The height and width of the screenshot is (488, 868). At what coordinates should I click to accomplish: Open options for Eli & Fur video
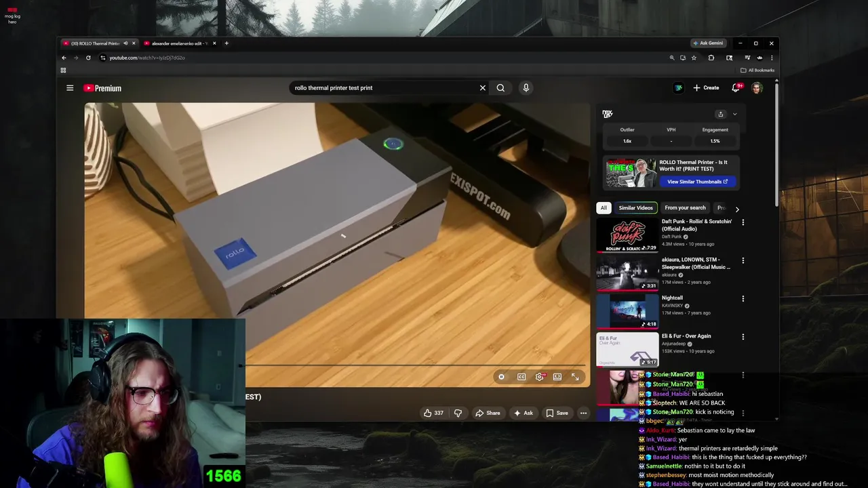743,337
